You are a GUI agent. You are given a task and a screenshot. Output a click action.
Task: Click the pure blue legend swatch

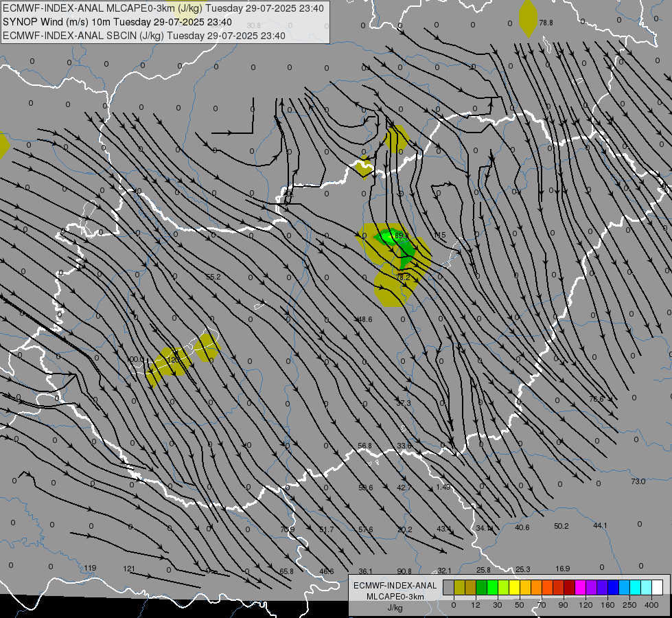coord(613,588)
